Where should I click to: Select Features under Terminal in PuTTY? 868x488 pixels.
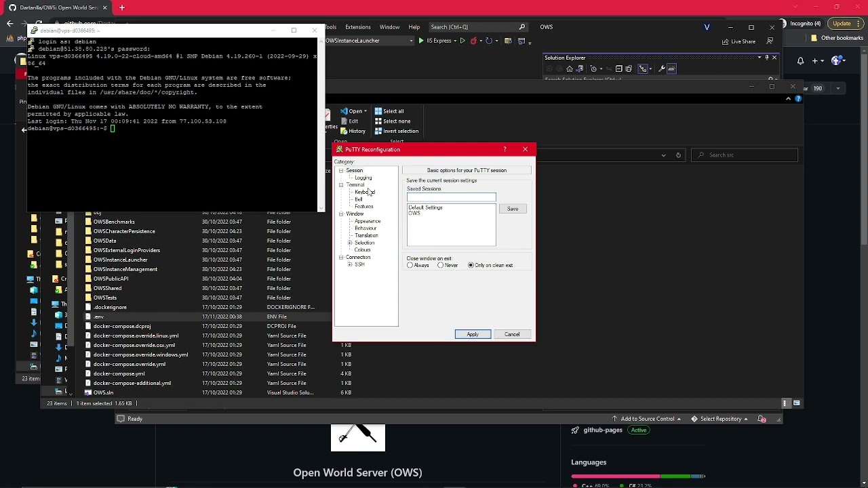click(x=363, y=207)
